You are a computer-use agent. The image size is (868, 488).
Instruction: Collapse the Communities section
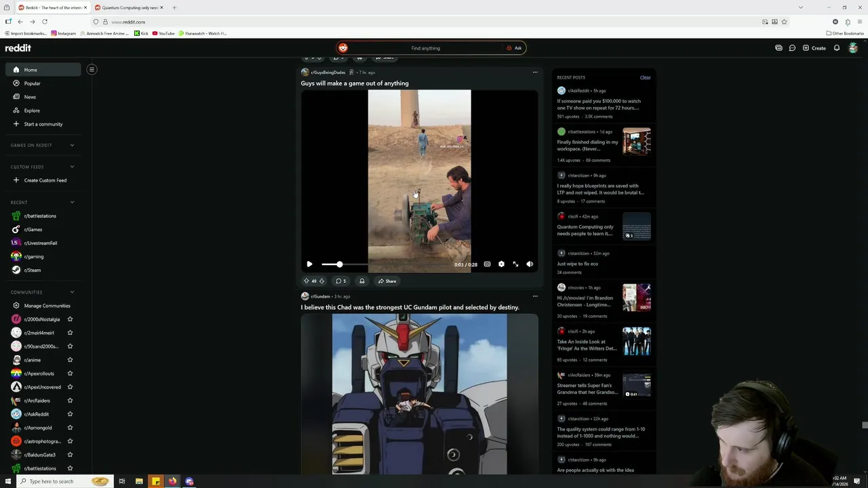43,292
